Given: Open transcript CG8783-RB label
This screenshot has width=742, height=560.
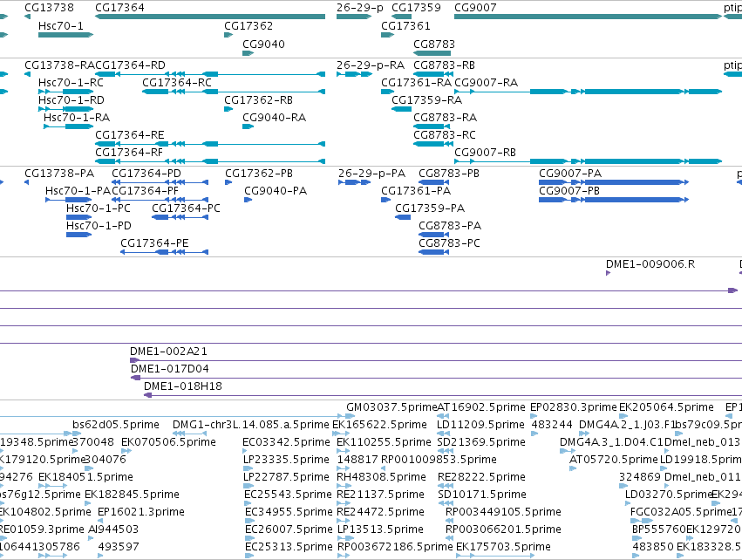Looking at the screenshot, I should [444, 65].
